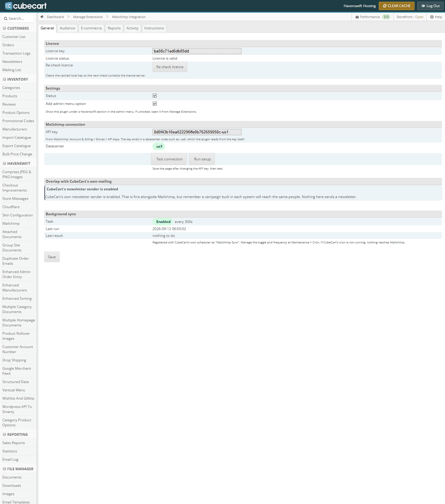Collapse the FILE MANAGER sidebar section
445x504 pixels.
click(4, 469)
